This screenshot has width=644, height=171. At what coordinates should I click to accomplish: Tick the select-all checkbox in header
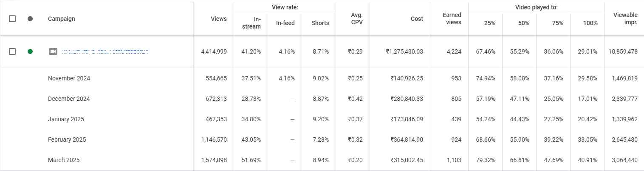12,19
